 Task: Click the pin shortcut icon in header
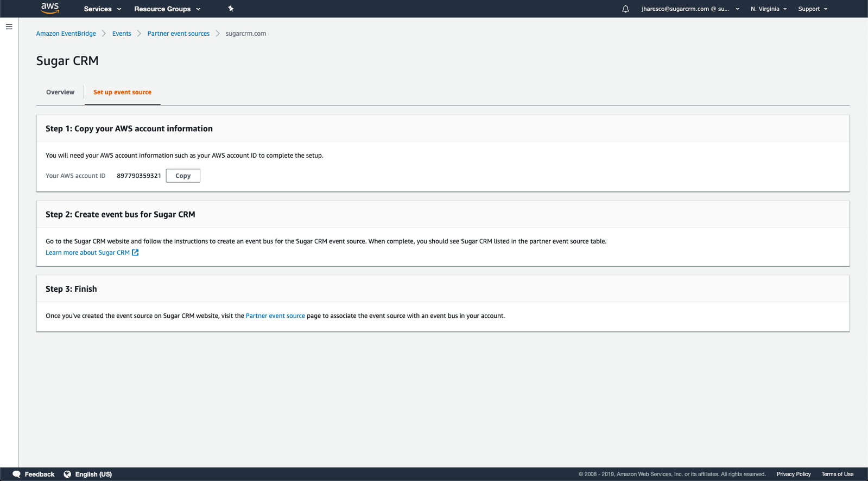click(x=231, y=9)
